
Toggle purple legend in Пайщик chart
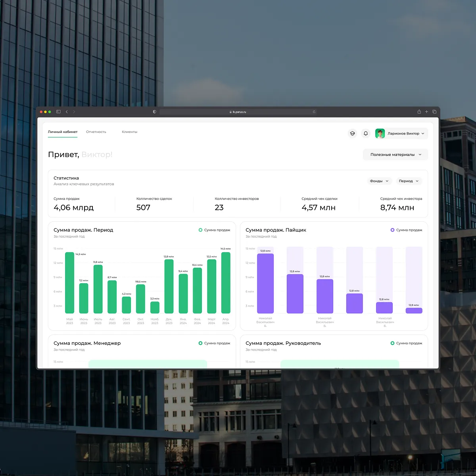pyautogui.click(x=406, y=230)
